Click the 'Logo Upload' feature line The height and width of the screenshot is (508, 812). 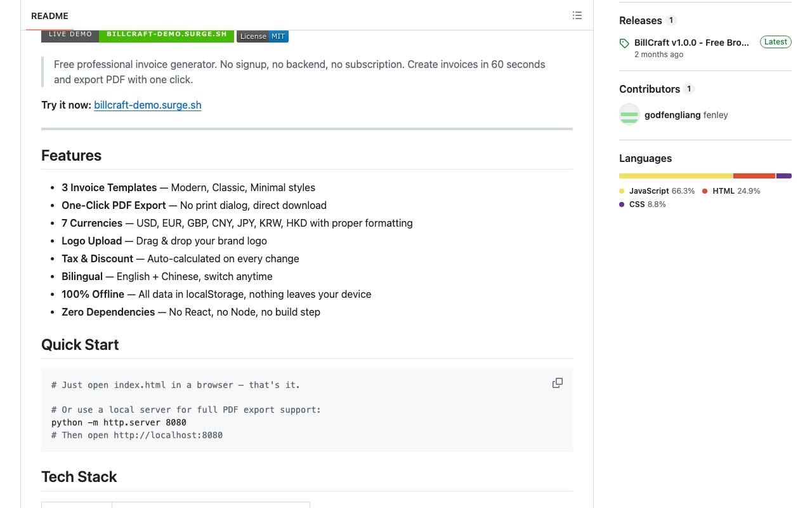(164, 241)
